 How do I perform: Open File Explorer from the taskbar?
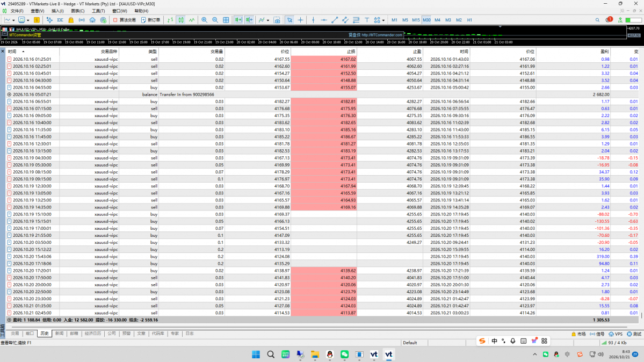click(315, 354)
